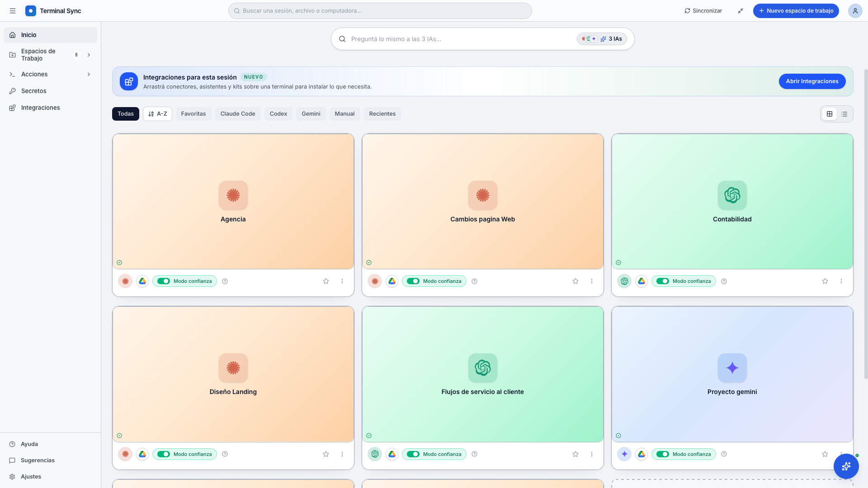868x488 pixels.
Task: Click the hamburger menu icon
Action: (13, 11)
